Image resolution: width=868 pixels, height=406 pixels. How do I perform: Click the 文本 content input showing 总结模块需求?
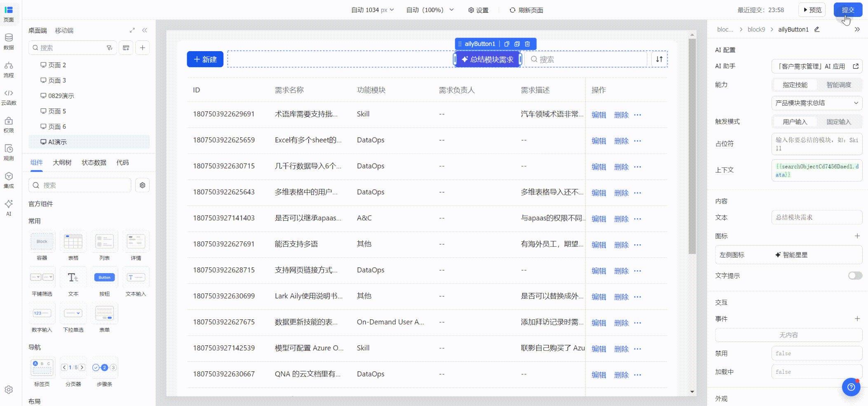point(817,217)
